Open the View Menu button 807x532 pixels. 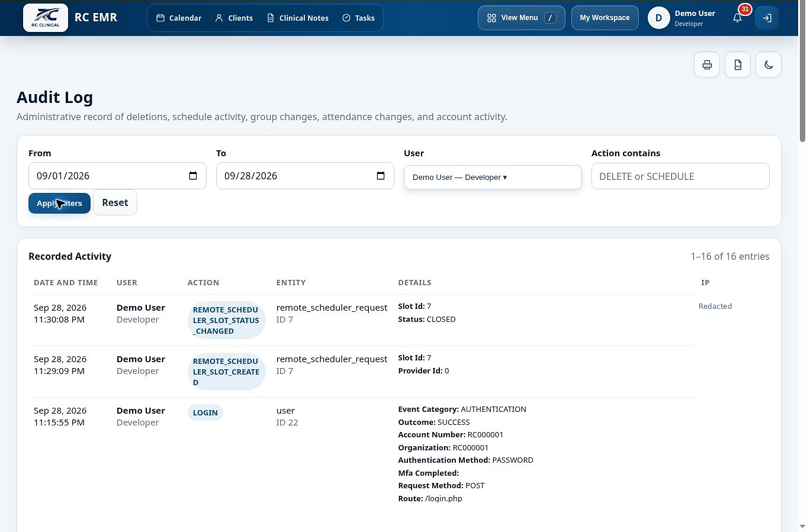[522, 18]
